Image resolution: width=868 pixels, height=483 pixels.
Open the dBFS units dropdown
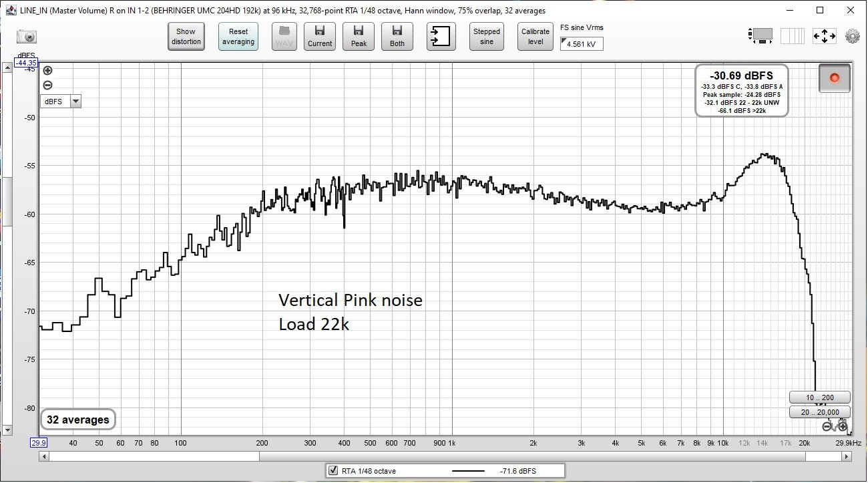61,102
